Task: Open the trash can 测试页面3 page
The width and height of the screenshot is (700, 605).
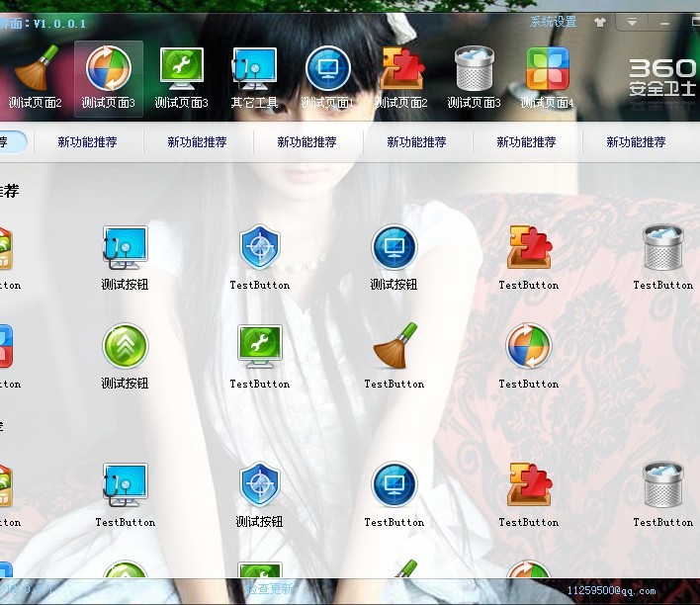Action: 475,78
